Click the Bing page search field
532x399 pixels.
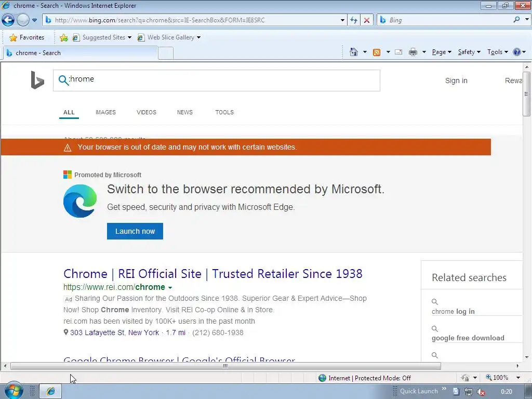[x=217, y=81]
